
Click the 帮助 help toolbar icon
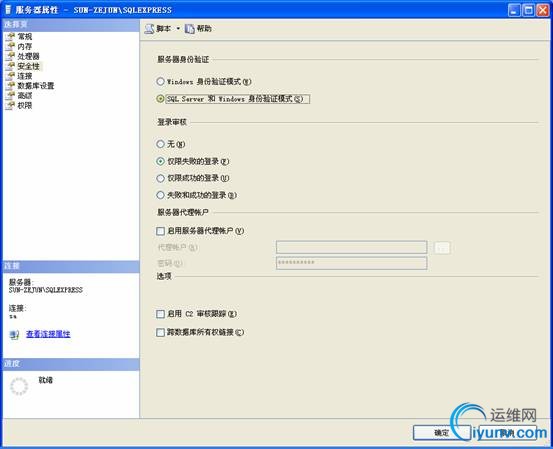(190, 29)
